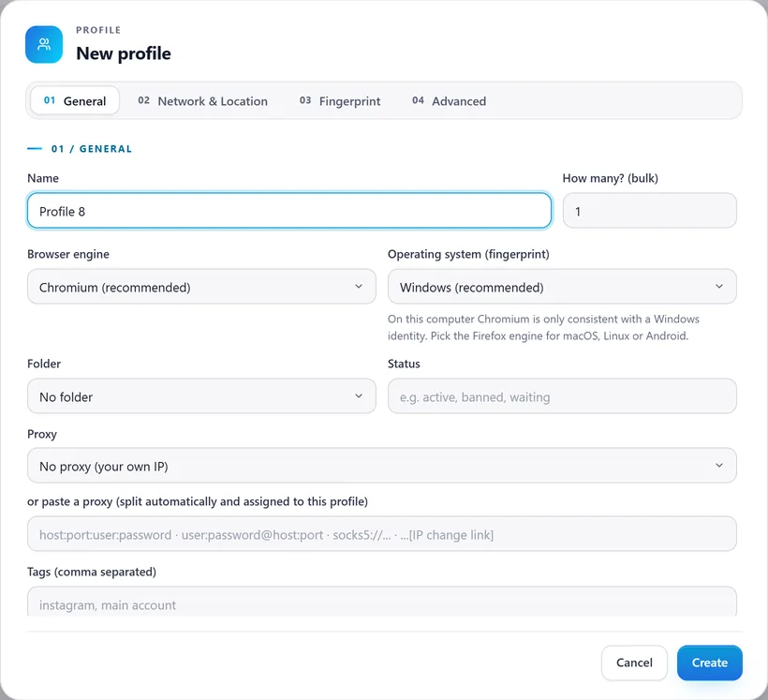Click the How many bulk field
The height and width of the screenshot is (700, 768).
click(649, 211)
